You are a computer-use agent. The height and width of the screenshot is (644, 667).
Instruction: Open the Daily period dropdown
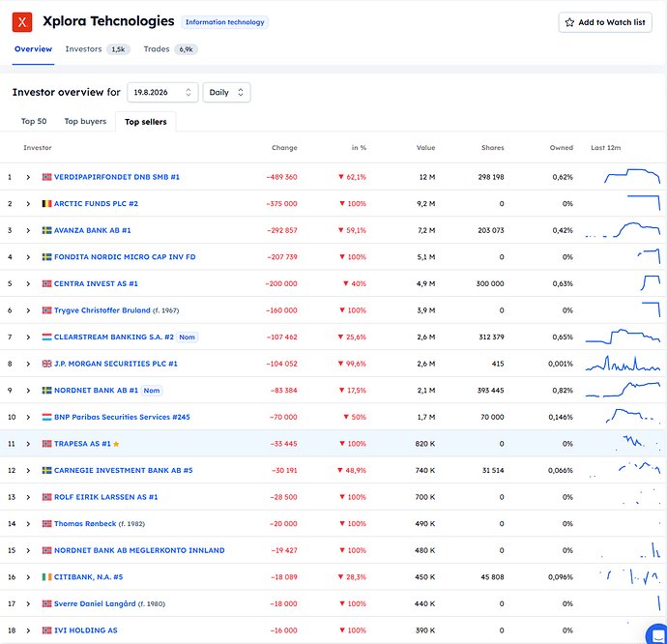[227, 93]
